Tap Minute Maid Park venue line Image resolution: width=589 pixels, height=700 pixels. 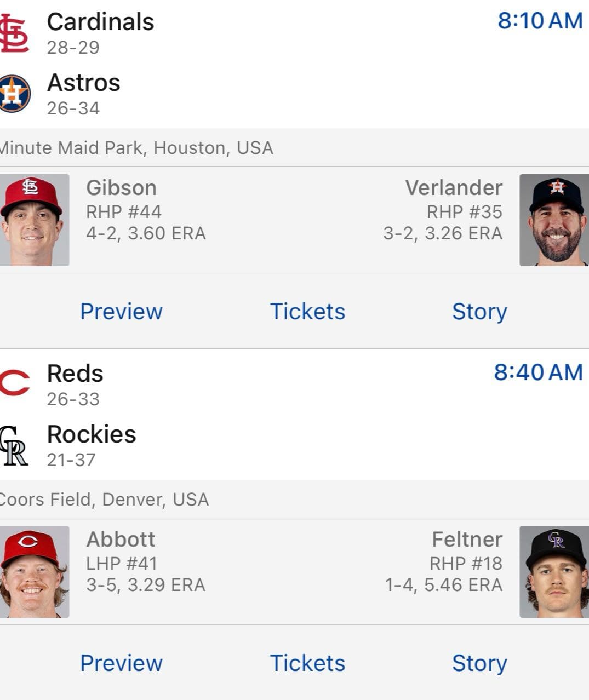pos(136,148)
